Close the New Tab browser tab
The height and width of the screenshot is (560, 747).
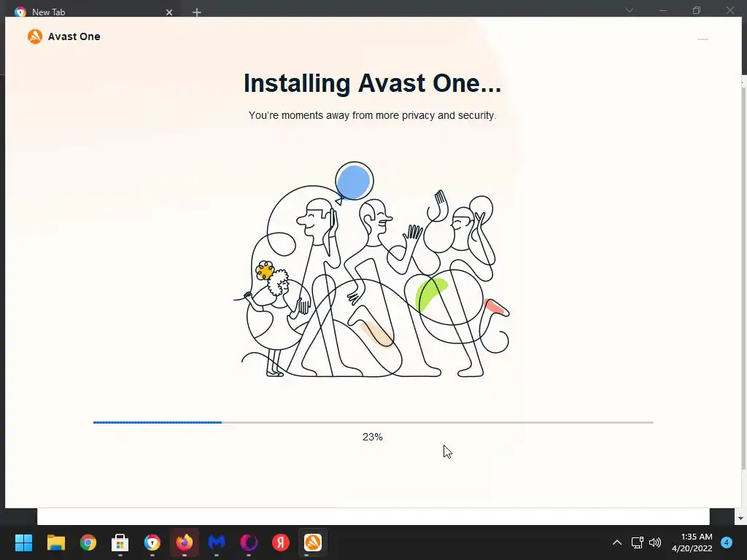pos(169,12)
